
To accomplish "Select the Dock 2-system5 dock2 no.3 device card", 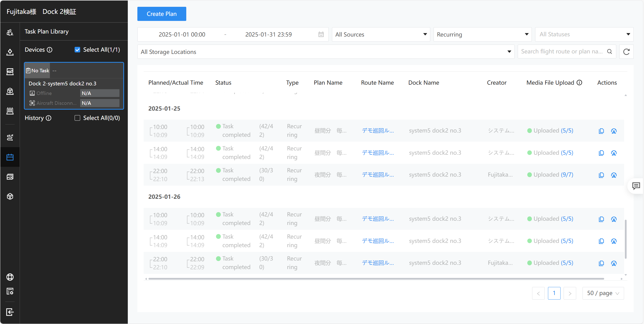I will click(x=74, y=86).
